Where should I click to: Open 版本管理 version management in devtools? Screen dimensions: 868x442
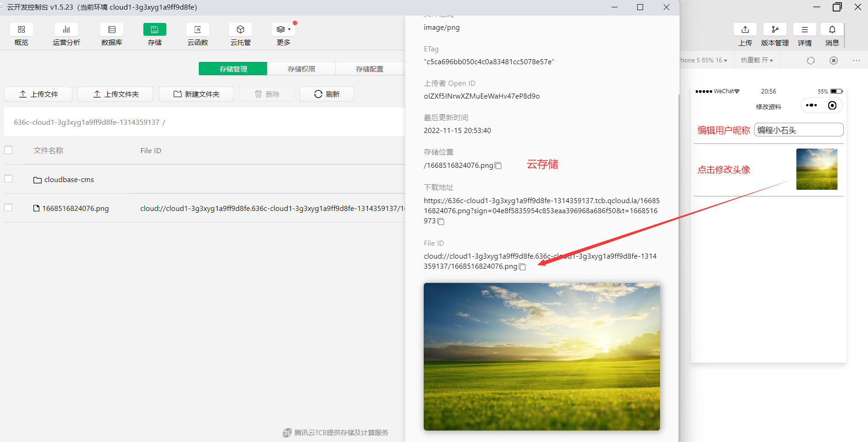click(x=775, y=35)
